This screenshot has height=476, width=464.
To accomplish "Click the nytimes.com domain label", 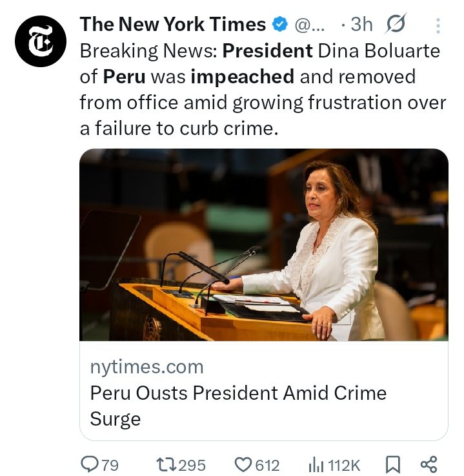I will click(x=146, y=367).
